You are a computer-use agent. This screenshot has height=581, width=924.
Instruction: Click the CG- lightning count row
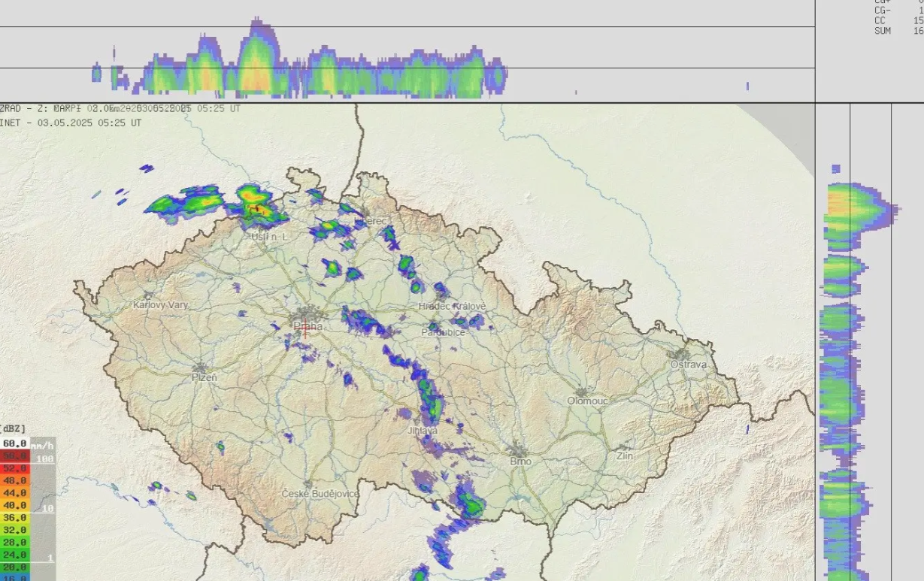(x=898, y=11)
